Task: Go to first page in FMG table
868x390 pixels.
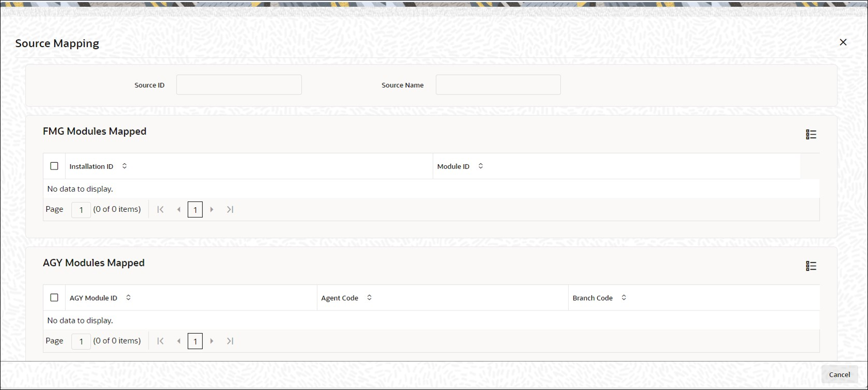Action: (160, 209)
